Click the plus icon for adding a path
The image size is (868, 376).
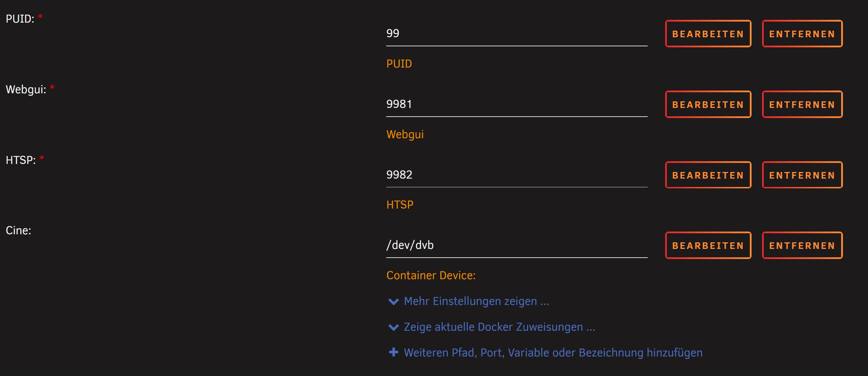pyautogui.click(x=393, y=352)
